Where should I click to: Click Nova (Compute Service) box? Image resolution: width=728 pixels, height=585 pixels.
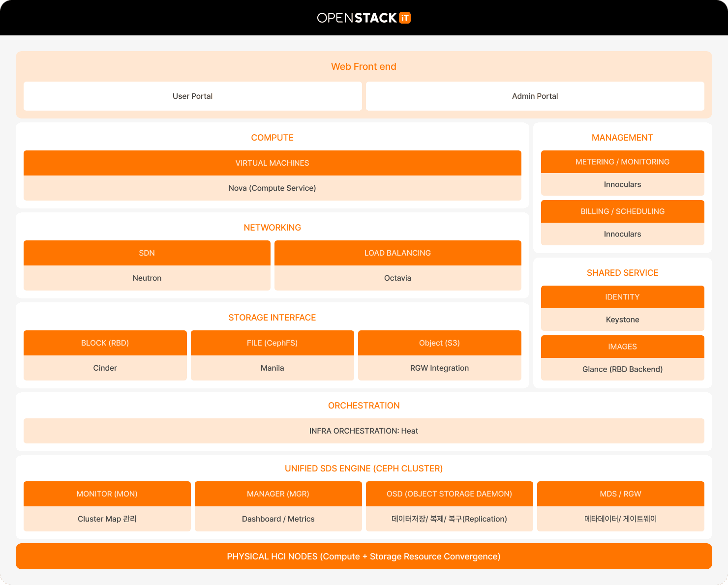click(273, 188)
